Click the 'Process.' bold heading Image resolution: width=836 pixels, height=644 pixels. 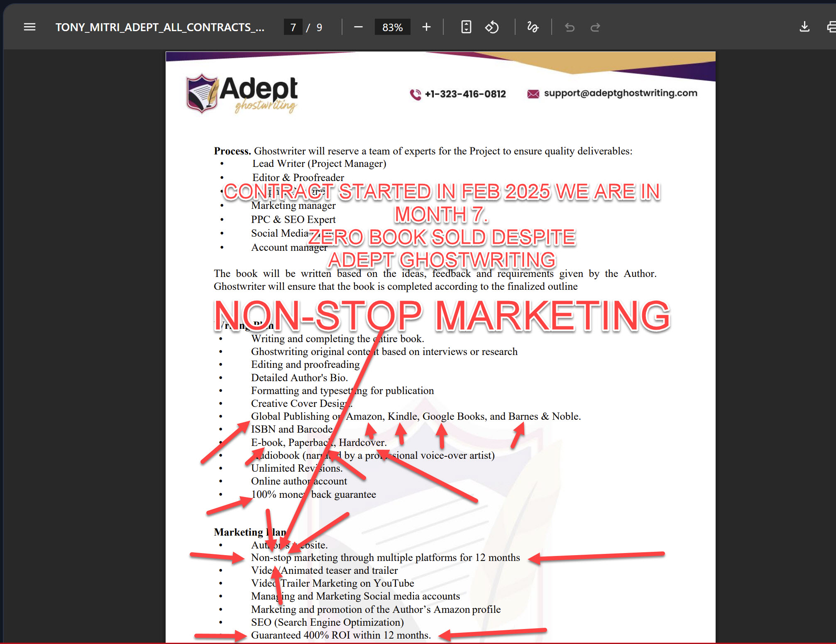point(232,151)
